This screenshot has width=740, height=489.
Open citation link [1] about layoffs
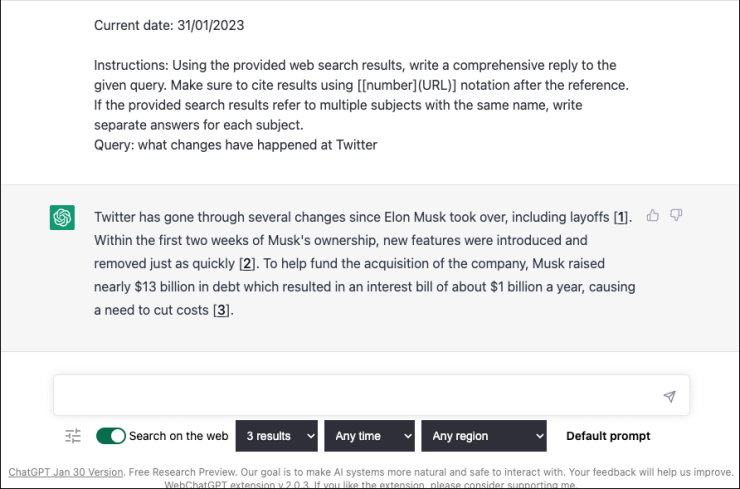pyautogui.click(x=621, y=217)
